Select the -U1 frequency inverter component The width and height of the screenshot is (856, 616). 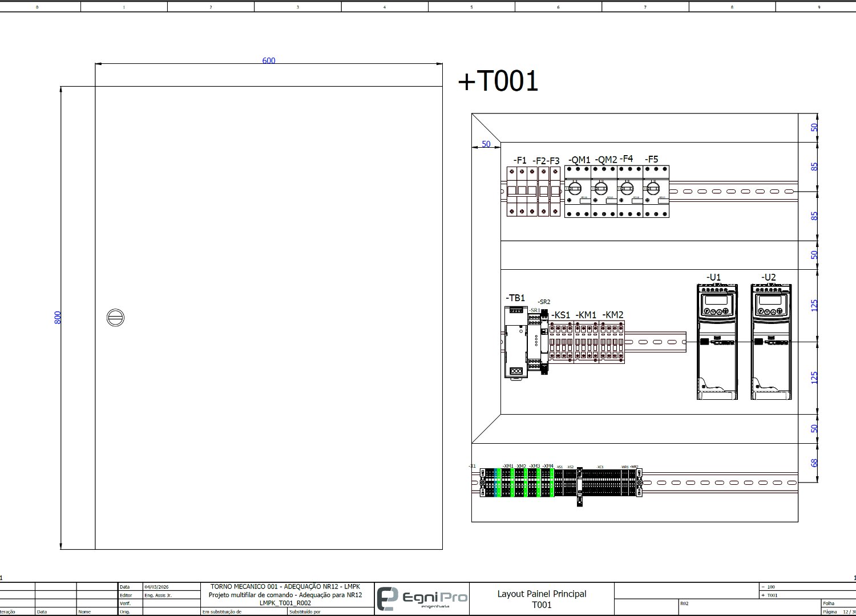(717, 341)
